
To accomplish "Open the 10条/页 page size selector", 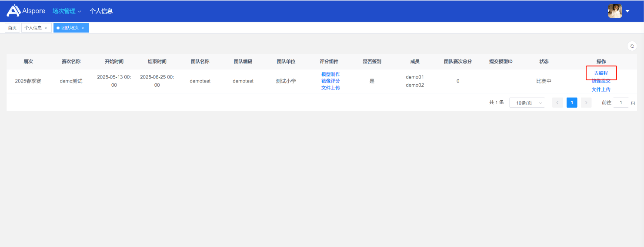I will tap(527, 103).
